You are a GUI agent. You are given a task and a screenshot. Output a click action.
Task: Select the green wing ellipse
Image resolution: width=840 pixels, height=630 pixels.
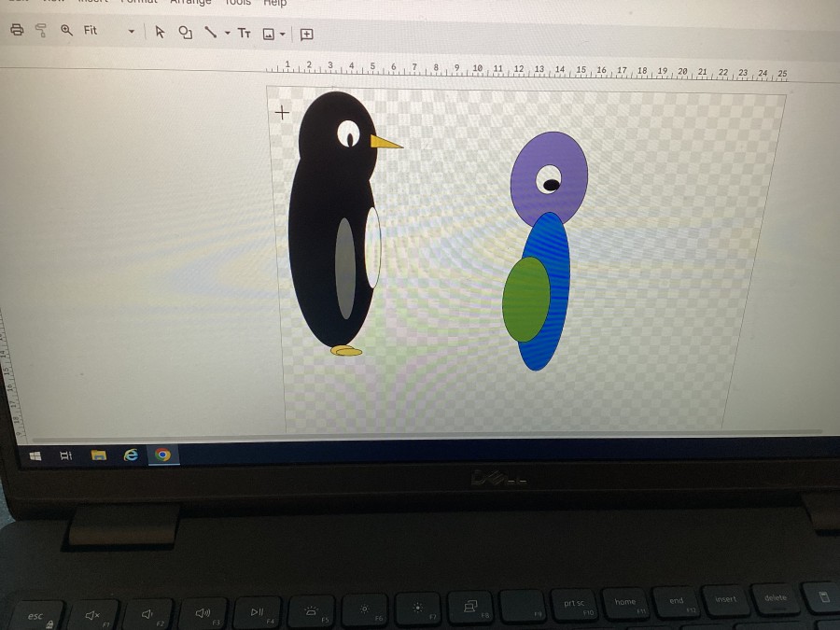click(x=525, y=299)
